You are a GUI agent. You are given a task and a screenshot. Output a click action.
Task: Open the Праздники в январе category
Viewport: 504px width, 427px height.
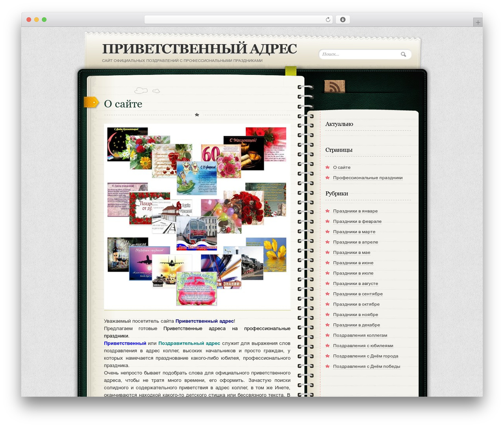point(355,211)
